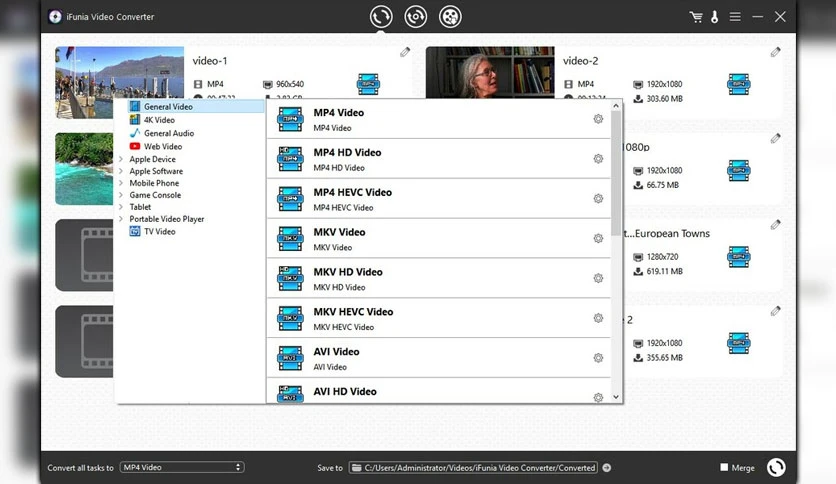Viewport: 836px width, 484px height.
Task: Choose AVI Video format
Action: [x=438, y=358]
